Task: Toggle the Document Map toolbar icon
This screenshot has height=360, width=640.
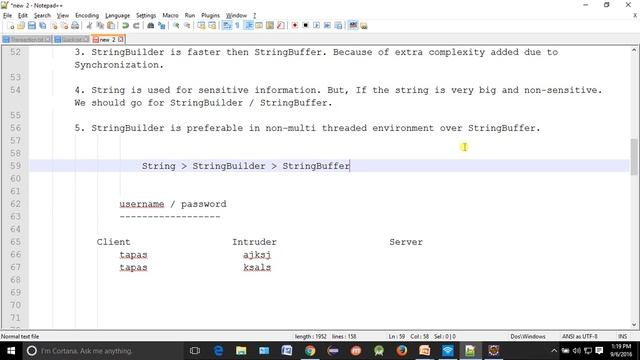Action: coord(270,26)
